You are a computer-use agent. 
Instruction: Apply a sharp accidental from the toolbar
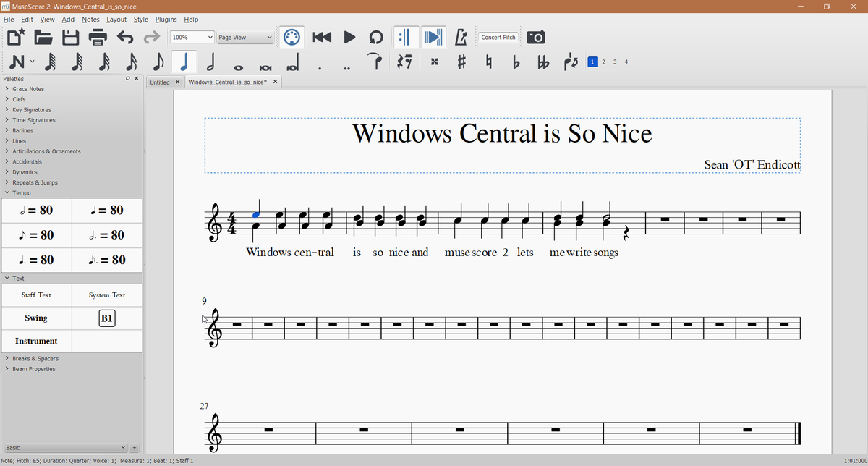pyautogui.click(x=461, y=62)
